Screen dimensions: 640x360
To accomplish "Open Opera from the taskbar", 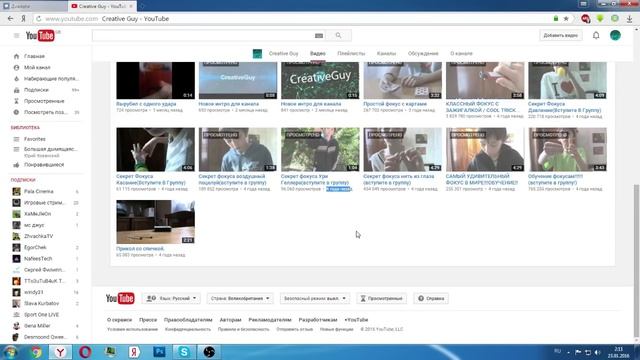I will [85, 352].
